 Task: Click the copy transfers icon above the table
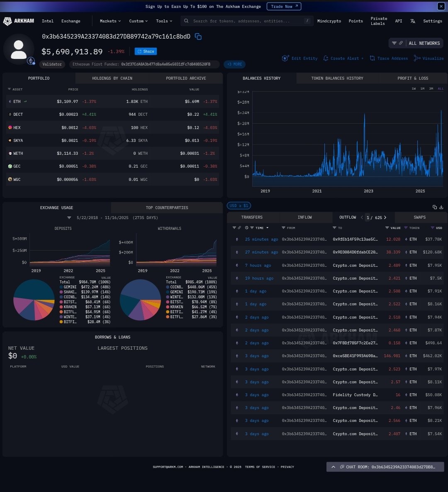(434, 207)
